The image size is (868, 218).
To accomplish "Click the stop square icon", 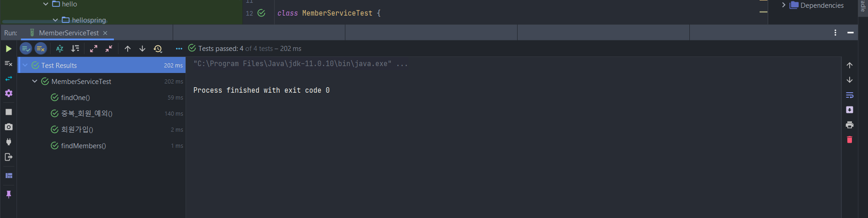I will tap(8, 112).
